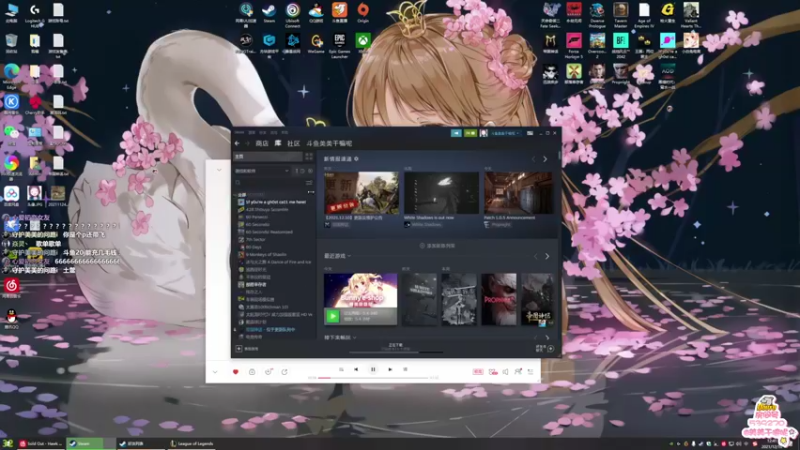This screenshot has width=800, height=450.
Task: Open Logitech G HUB desktop icon
Action: [35, 15]
